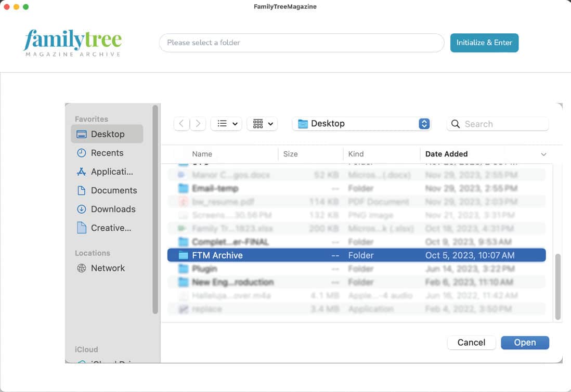Open the grouping options dropdown
This screenshot has width=571, height=392.
click(262, 124)
